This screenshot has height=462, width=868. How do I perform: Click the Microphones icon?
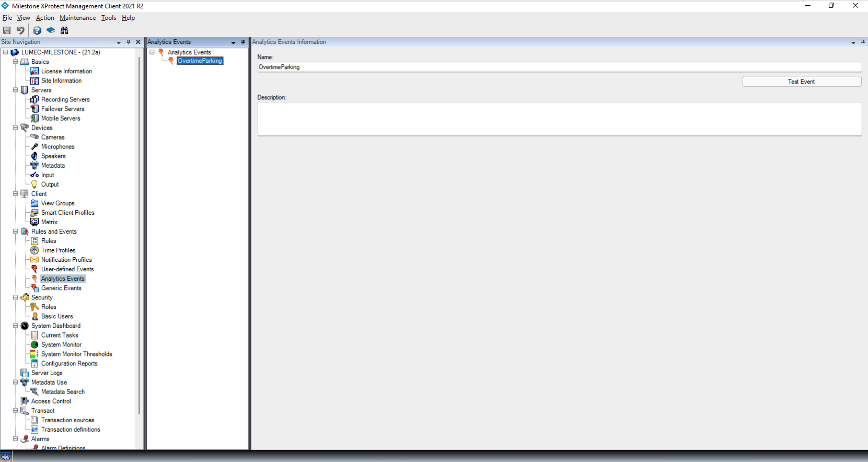pyautogui.click(x=34, y=146)
